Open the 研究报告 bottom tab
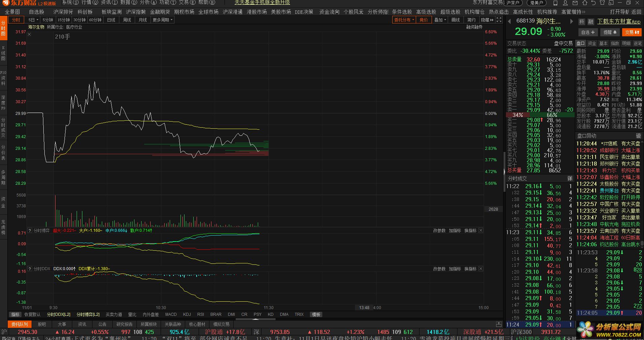Image resolution: width=644 pixels, height=340 pixels. pos(124,324)
